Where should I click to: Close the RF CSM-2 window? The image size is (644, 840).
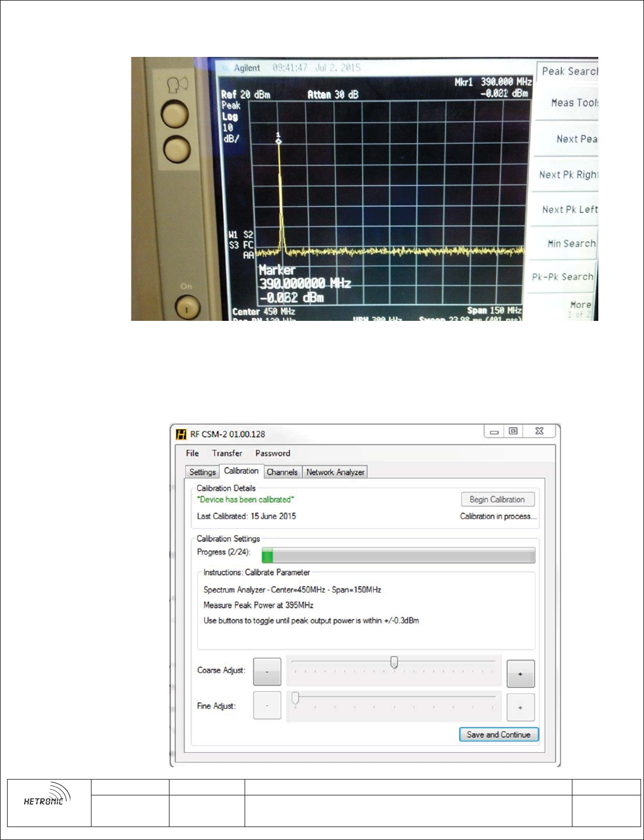(539, 431)
